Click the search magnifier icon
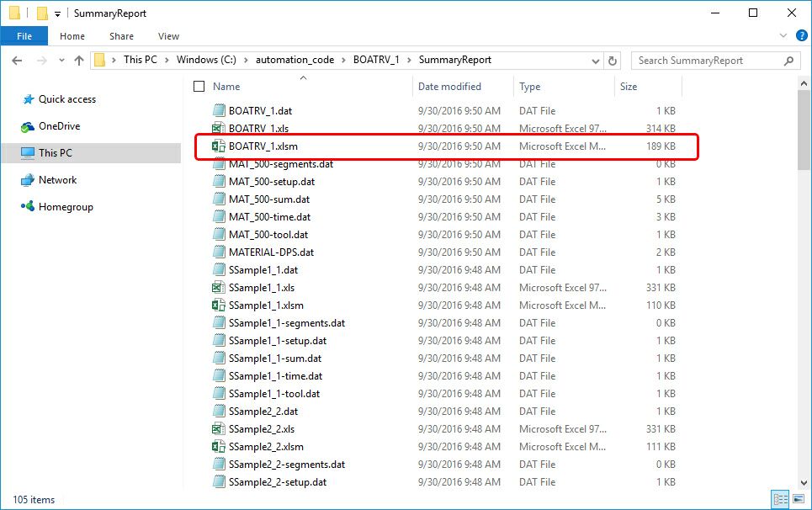Viewport: 812px width, 510px height. point(788,61)
